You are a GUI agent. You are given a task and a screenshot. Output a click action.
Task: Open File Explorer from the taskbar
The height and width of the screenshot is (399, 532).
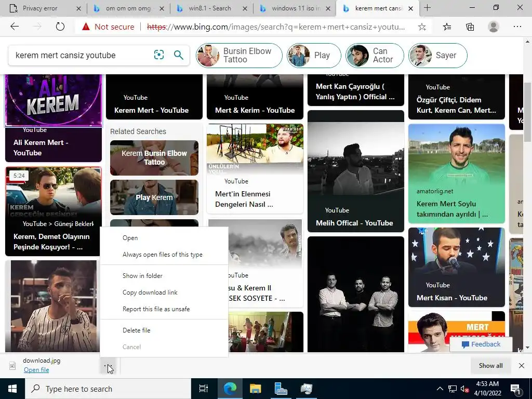[255, 389]
